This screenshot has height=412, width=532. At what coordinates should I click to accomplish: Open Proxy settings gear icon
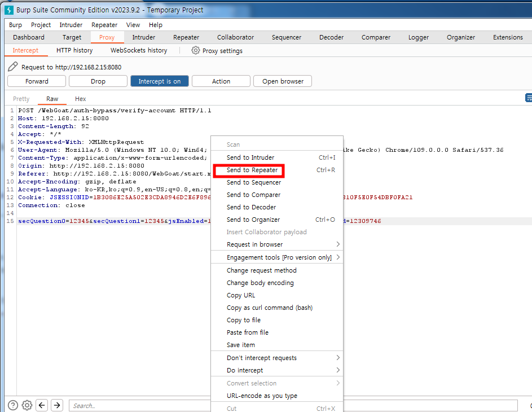tap(195, 50)
